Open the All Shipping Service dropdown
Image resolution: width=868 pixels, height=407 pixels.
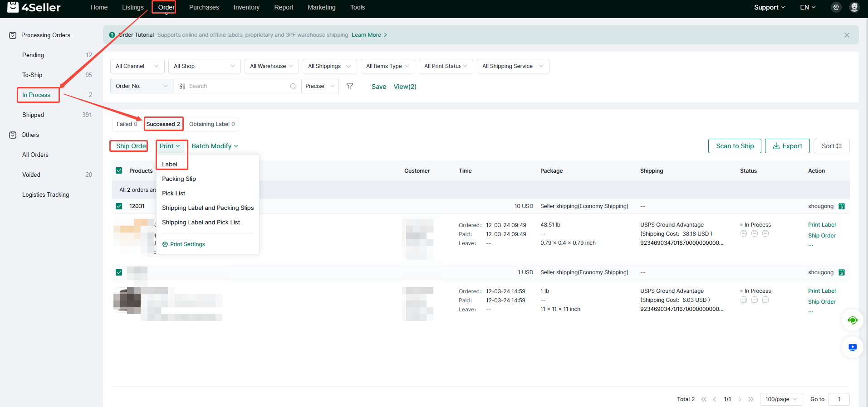[x=512, y=66]
